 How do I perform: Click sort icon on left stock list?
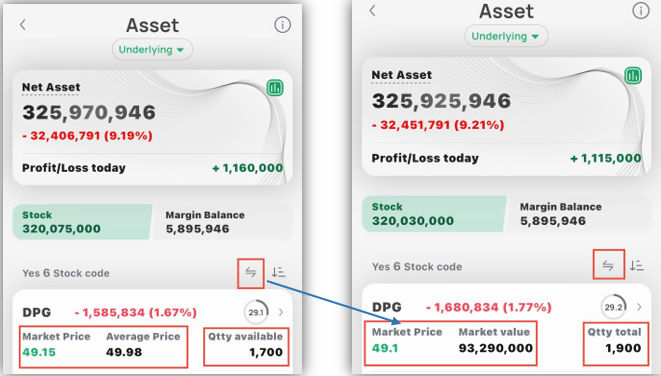(278, 272)
